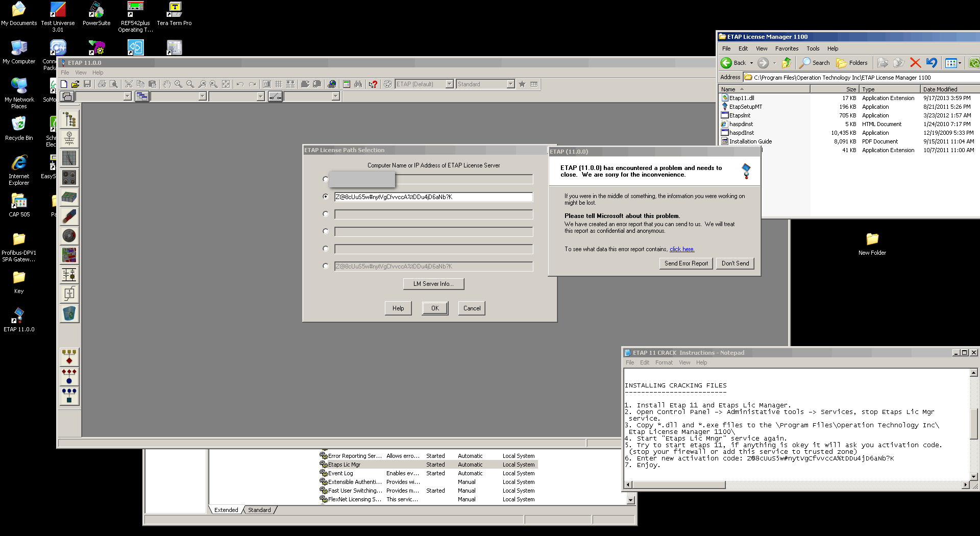Click the activation code input field
This screenshot has width=980, height=536.
click(x=433, y=197)
